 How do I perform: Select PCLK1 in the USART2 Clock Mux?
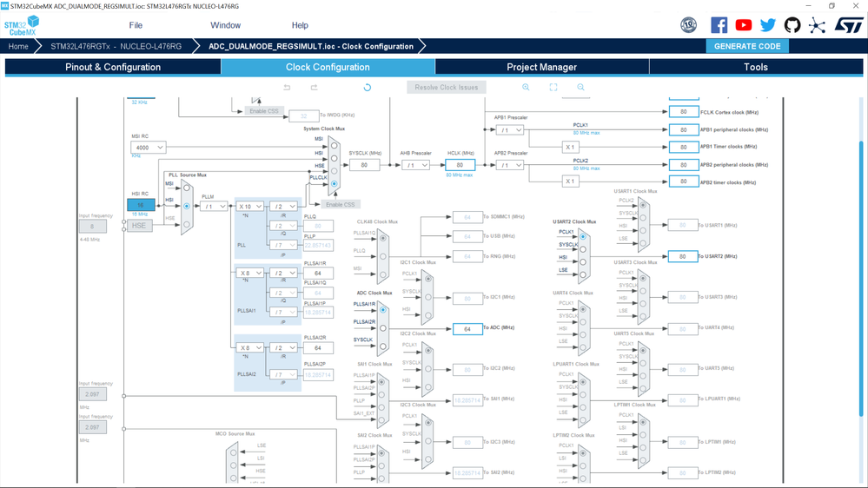coord(583,237)
